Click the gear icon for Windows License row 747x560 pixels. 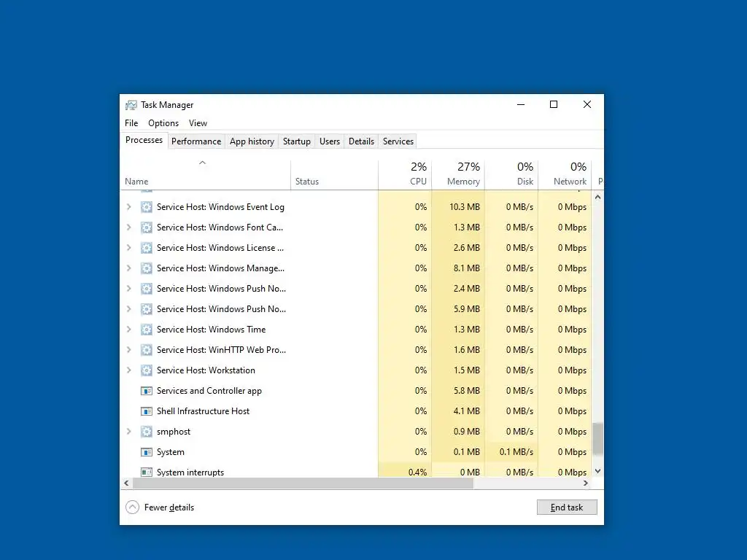pyautogui.click(x=146, y=248)
